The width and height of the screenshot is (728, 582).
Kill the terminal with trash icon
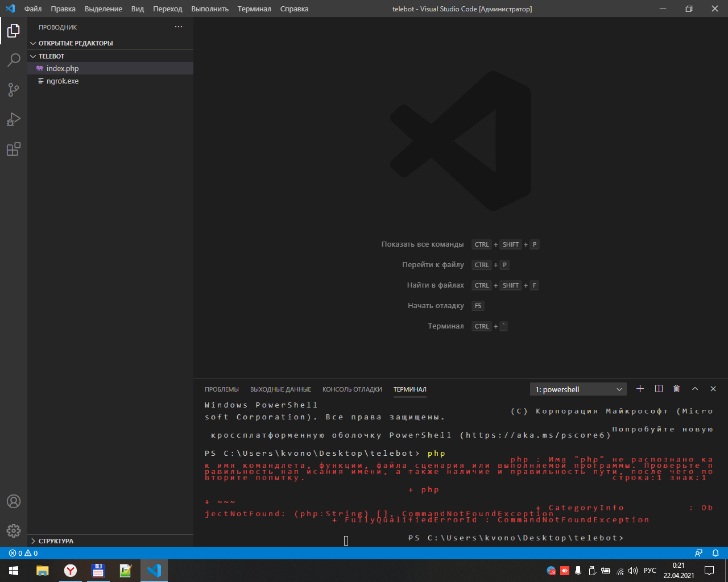click(676, 389)
